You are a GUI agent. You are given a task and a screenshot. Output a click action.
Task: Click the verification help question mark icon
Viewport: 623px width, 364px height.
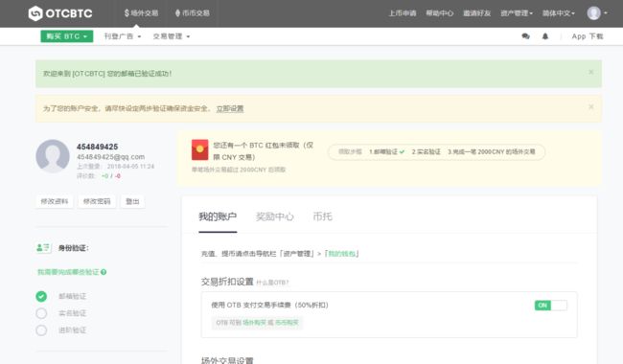tap(104, 272)
